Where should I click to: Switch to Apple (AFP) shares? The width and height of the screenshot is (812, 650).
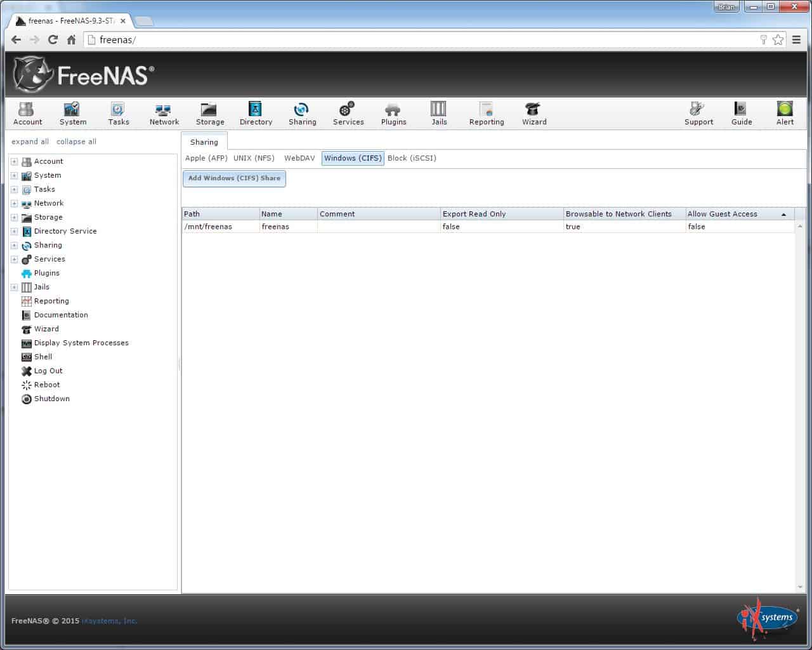206,158
